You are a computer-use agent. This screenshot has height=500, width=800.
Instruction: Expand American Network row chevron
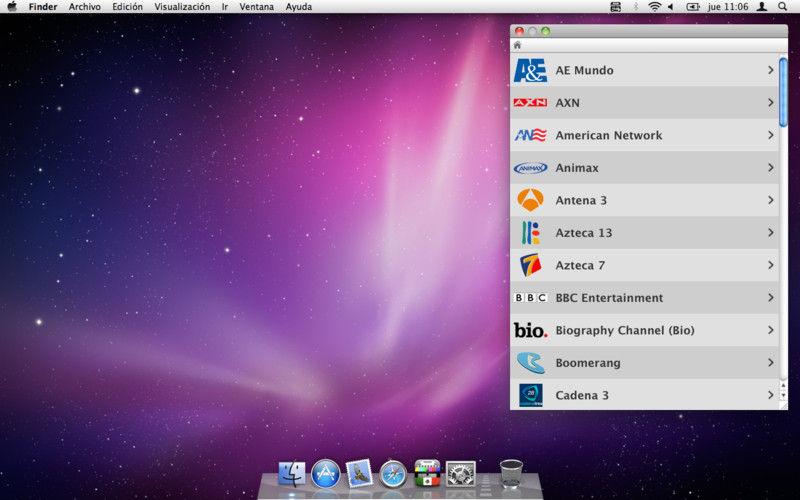pyautogui.click(x=770, y=135)
